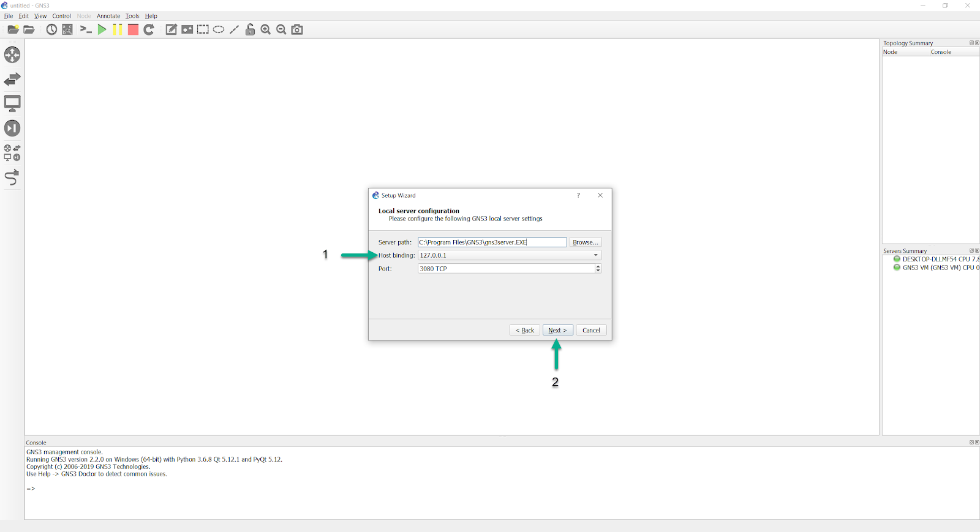Open the Edit menu
This screenshot has width=980, height=532.
[x=24, y=16]
